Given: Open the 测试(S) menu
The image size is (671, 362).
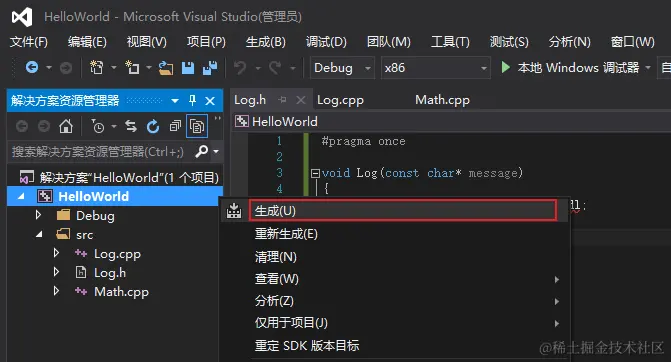Looking at the screenshot, I should (x=509, y=42).
